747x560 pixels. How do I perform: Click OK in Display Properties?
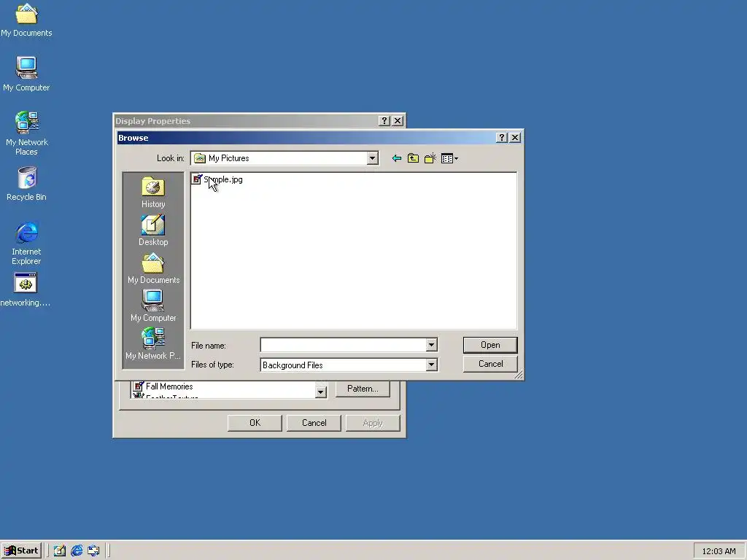255,423
